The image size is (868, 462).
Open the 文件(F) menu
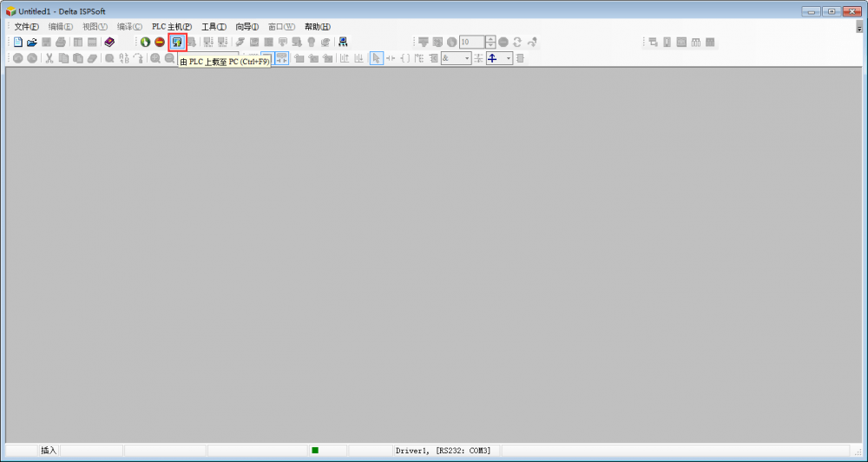tap(27, 27)
